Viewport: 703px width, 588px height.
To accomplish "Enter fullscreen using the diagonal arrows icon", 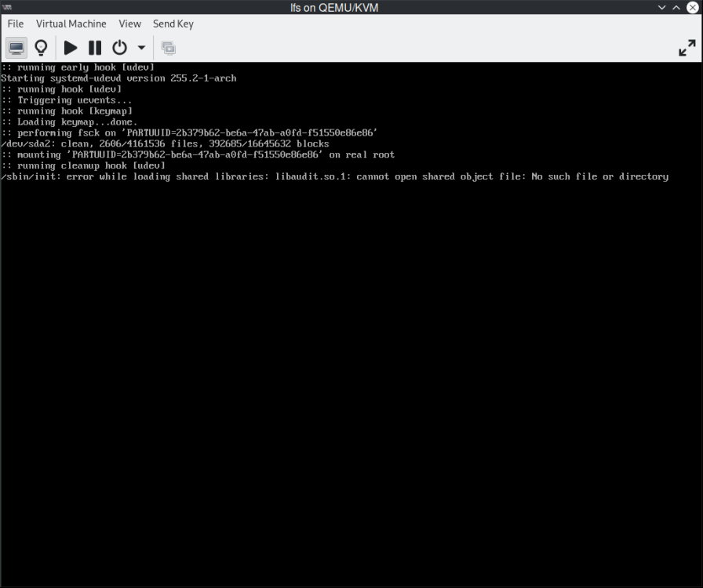I will click(687, 47).
